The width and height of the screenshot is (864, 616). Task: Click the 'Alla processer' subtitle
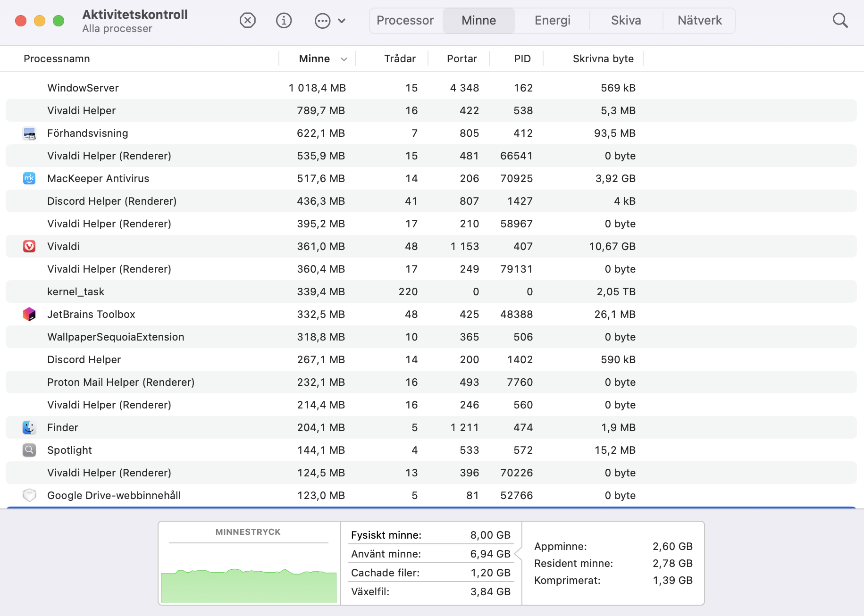tap(117, 29)
